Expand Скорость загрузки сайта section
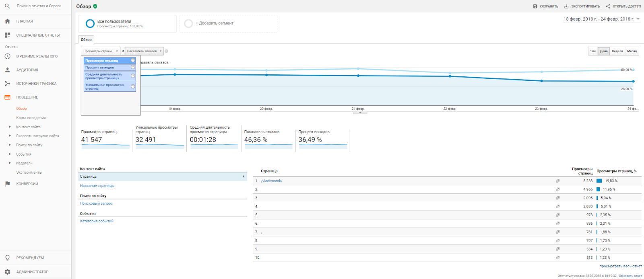Viewport: 644px width, 279px height. click(10, 136)
